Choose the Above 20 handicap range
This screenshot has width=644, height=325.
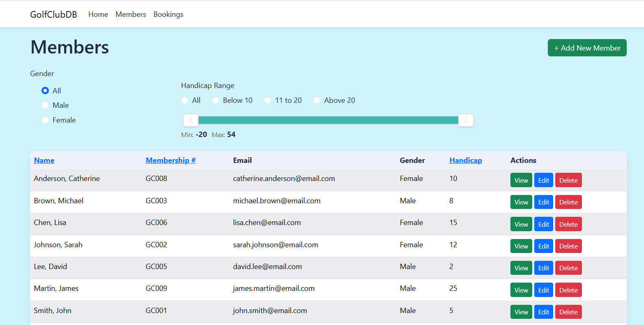click(x=317, y=100)
